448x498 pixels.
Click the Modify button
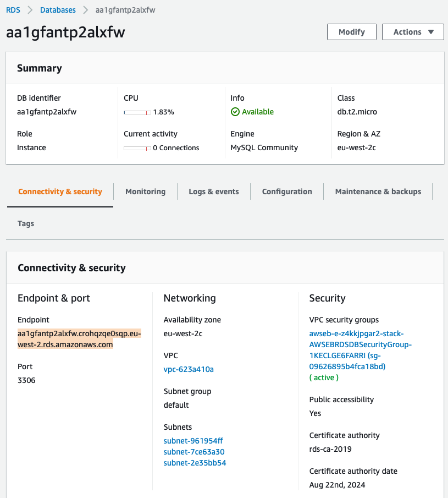point(352,32)
